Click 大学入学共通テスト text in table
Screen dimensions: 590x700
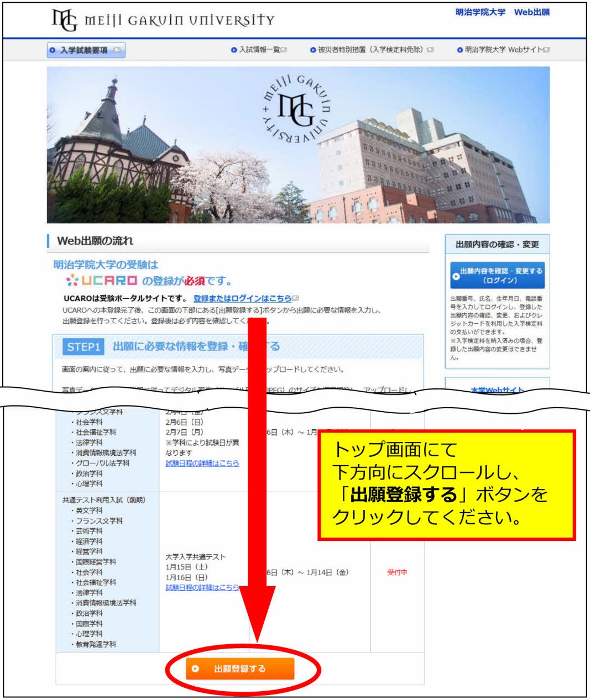point(196,557)
